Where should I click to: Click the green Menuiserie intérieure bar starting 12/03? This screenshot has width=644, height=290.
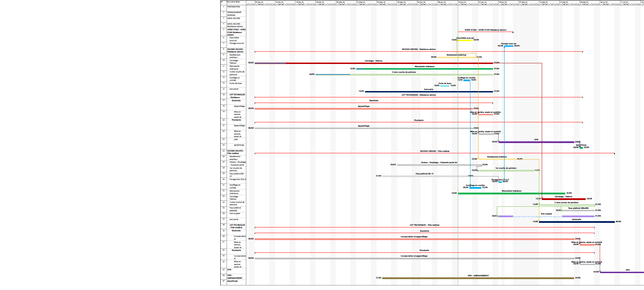coord(425,69)
